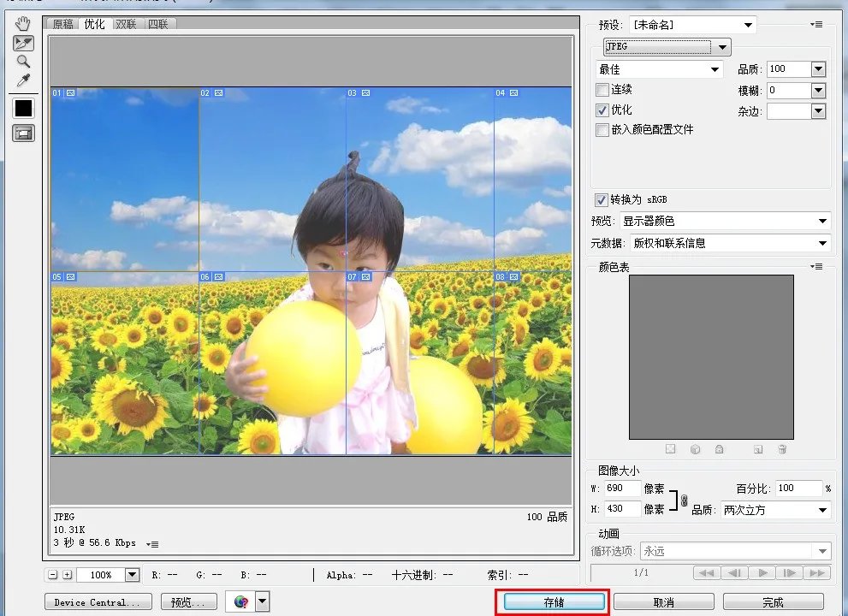Click the zoom in plus button
Image resolution: width=848 pixels, height=616 pixels.
coord(68,575)
